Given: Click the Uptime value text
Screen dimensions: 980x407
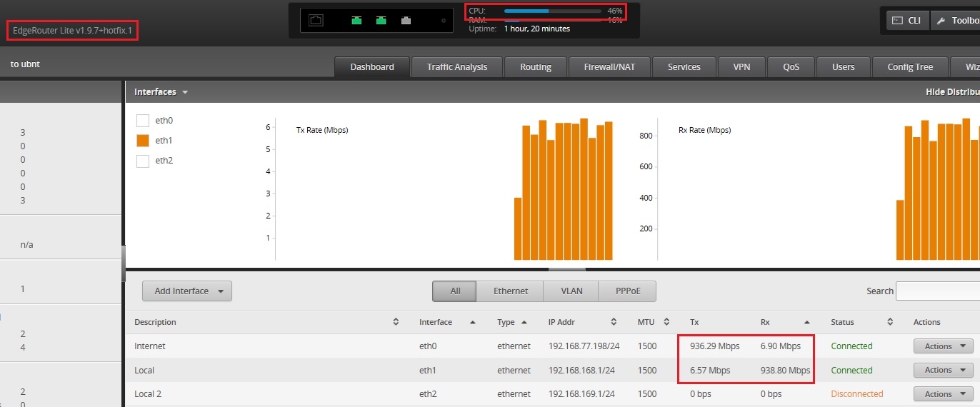Looking at the screenshot, I should [x=537, y=29].
